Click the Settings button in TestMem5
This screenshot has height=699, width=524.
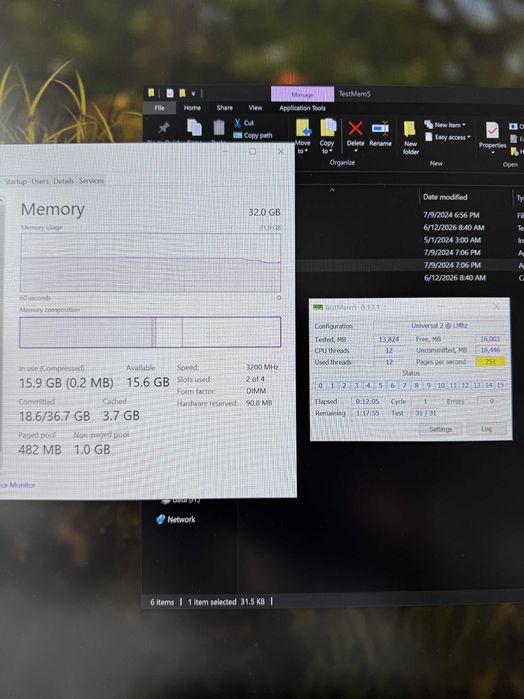point(440,429)
